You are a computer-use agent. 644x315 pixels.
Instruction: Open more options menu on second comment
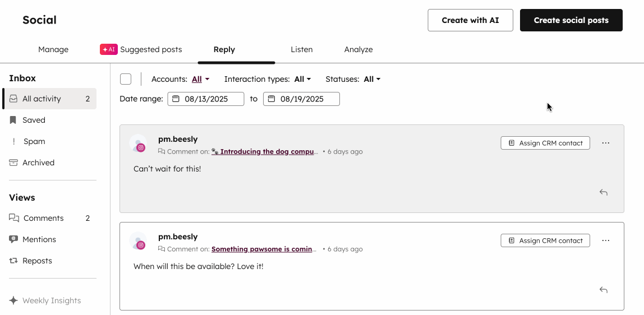tap(605, 240)
